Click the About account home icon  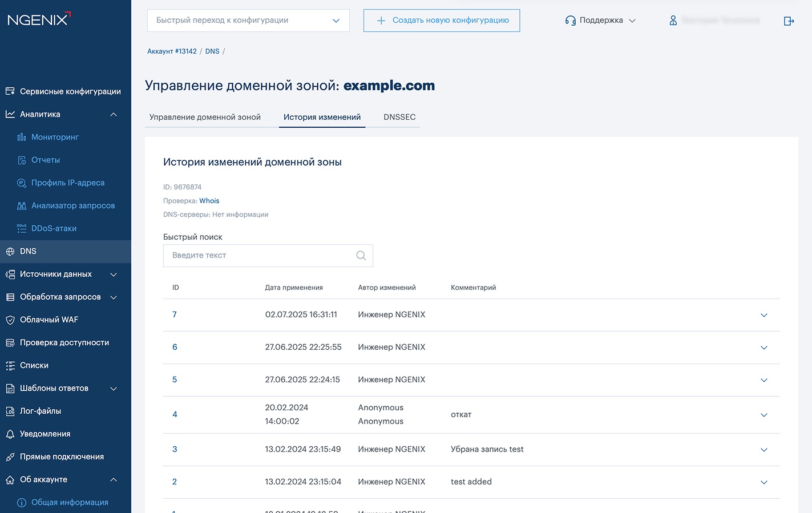pyautogui.click(x=10, y=479)
